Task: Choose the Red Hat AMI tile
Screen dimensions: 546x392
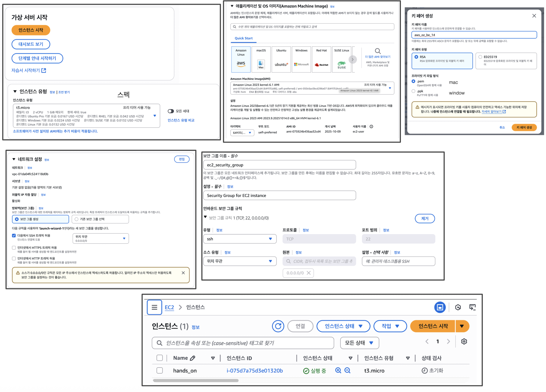Action: pos(321,59)
